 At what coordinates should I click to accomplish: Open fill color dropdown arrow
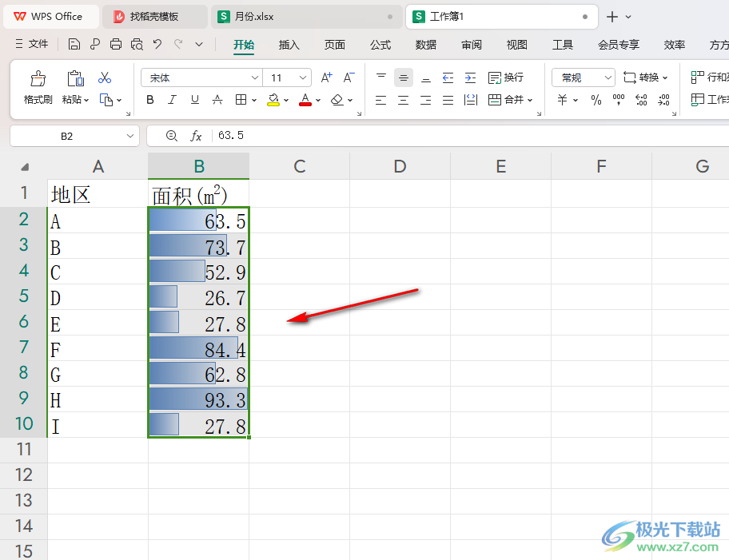pyautogui.click(x=286, y=100)
